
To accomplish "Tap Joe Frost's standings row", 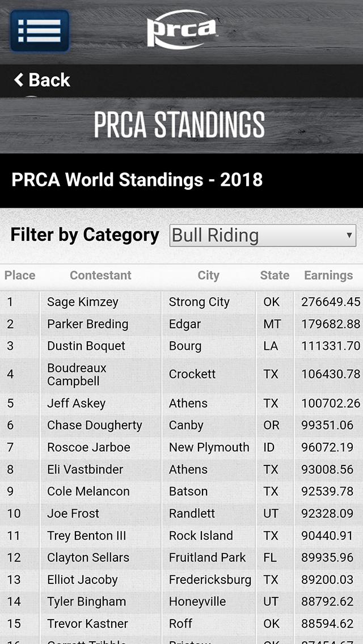I will 73,514.
